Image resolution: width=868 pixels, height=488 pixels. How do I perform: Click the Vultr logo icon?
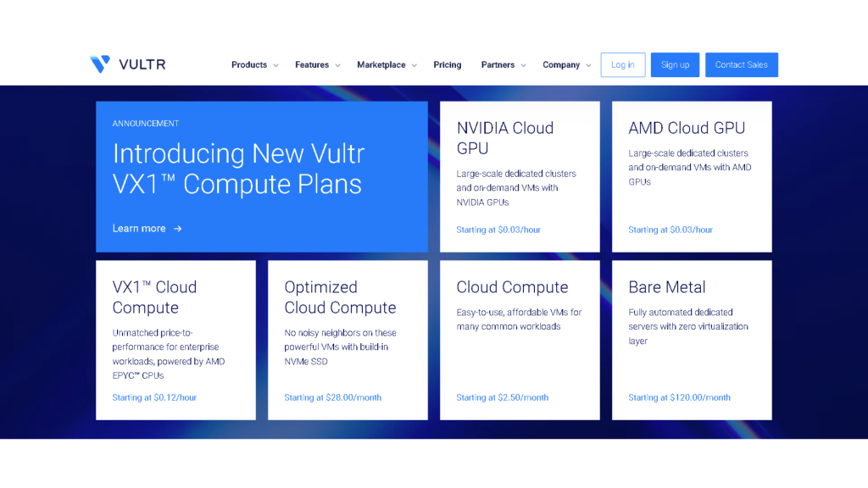point(100,64)
